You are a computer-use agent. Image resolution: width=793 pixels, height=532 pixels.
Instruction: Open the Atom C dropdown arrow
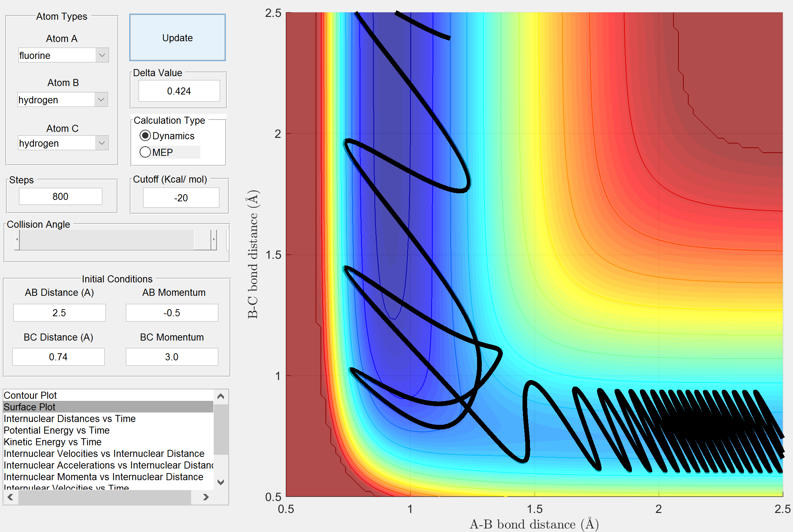tap(102, 143)
